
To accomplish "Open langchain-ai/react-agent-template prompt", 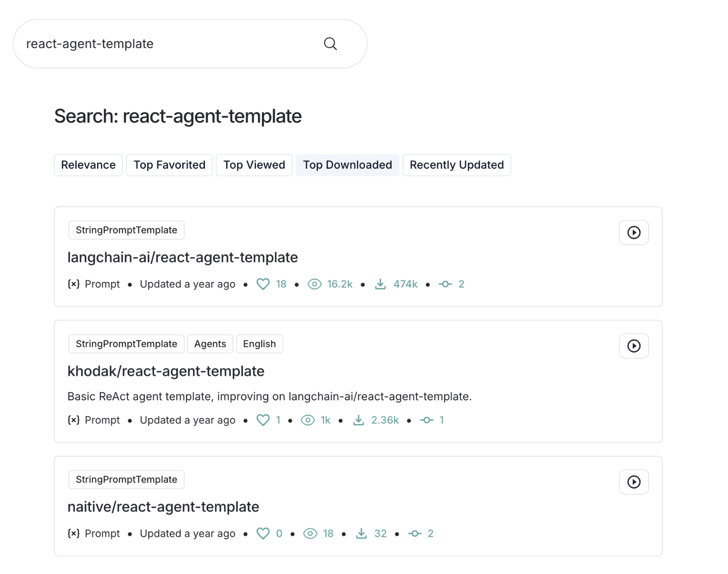I will pos(183,258).
